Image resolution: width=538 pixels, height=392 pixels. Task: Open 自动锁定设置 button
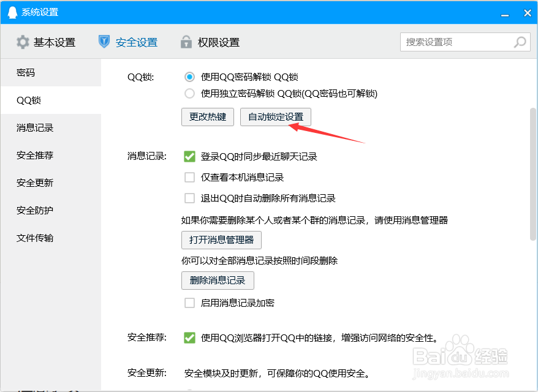[276, 117]
